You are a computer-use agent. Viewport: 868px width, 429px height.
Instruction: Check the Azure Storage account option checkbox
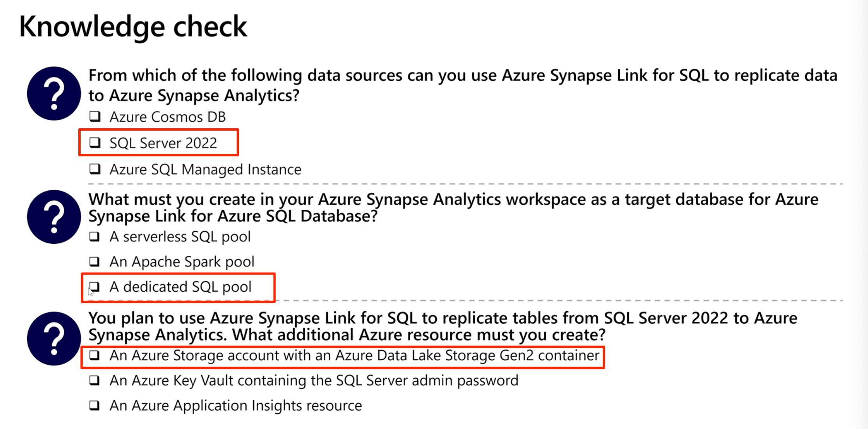coord(95,355)
